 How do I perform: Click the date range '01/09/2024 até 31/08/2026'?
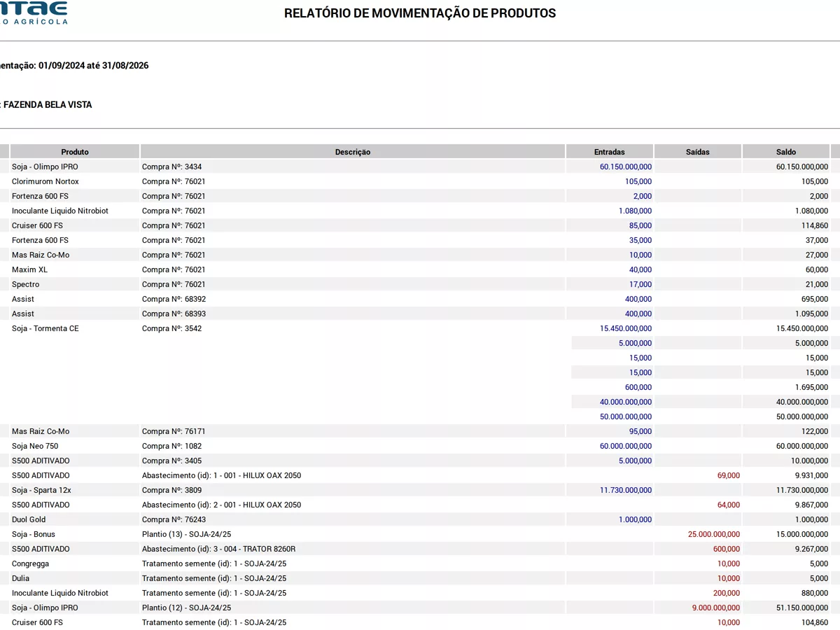click(94, 66)
